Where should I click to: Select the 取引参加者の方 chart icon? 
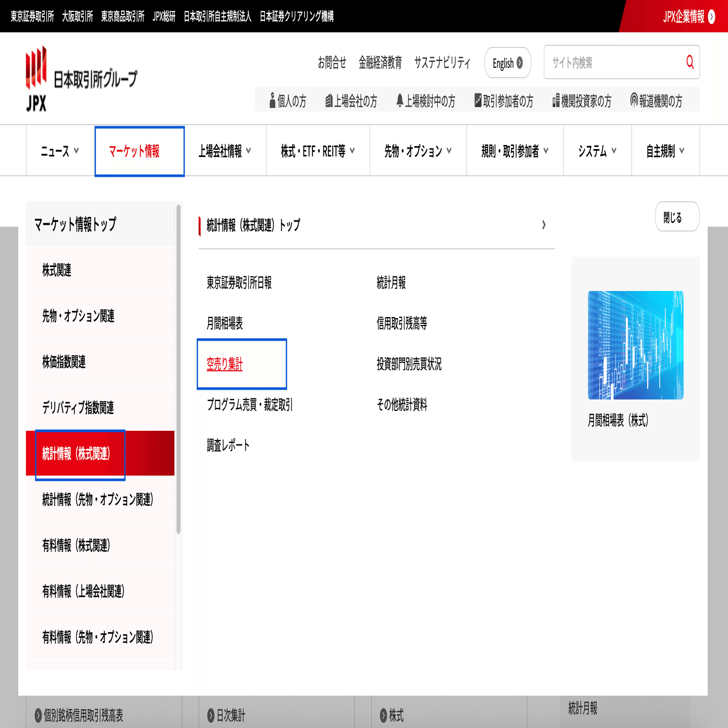(477, 99)
